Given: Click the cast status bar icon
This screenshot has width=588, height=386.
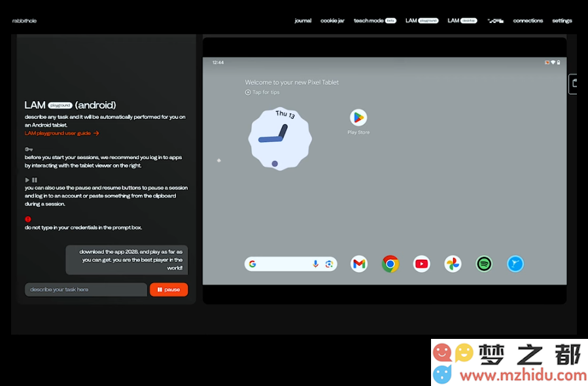Looking at the screenshot, I should coord(547,63).
